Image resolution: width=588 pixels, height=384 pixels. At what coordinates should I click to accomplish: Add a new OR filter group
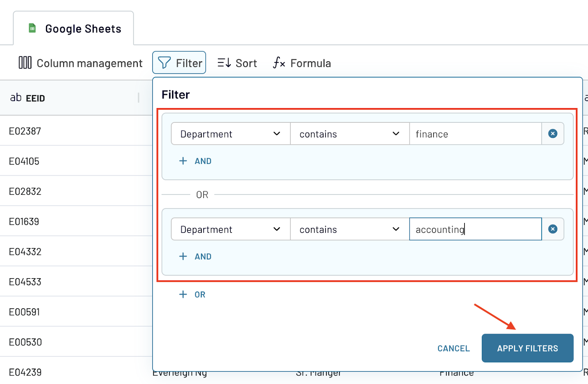click(192, 294)
